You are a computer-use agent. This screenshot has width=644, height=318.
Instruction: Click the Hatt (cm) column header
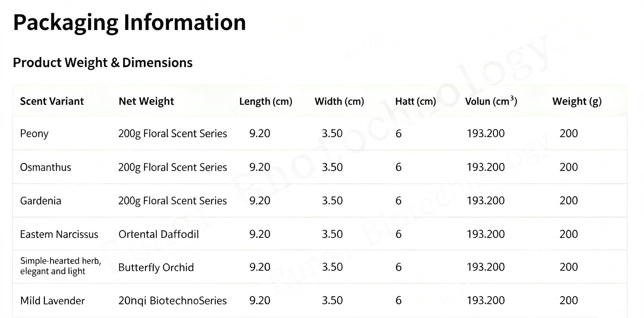(x=415, y=101)
